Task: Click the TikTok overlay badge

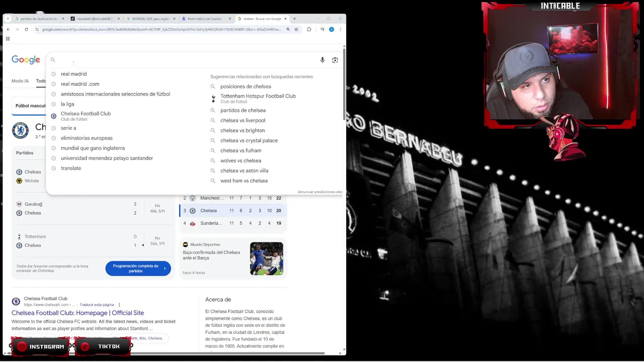Action: tap(103, 346)
